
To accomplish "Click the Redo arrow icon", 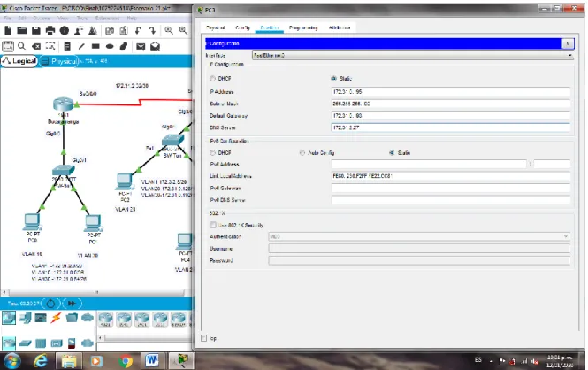I will click(x=152, y=30).
